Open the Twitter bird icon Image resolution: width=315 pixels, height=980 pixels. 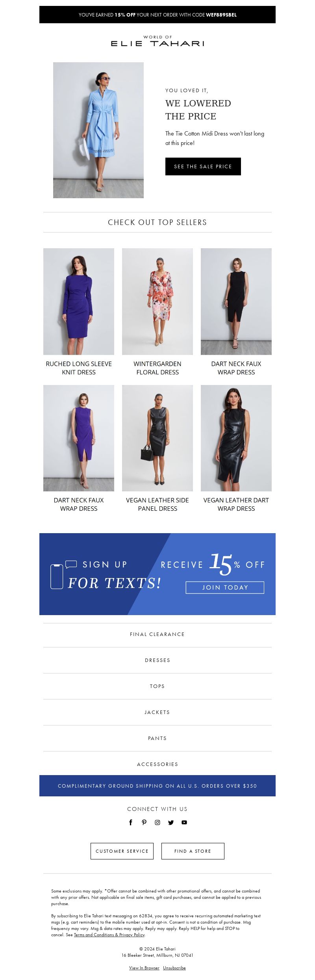[171, 822]
